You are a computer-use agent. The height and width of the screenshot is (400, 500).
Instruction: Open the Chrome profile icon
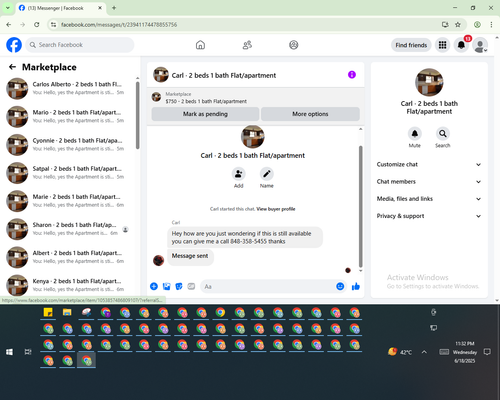(x=477, y=25)
